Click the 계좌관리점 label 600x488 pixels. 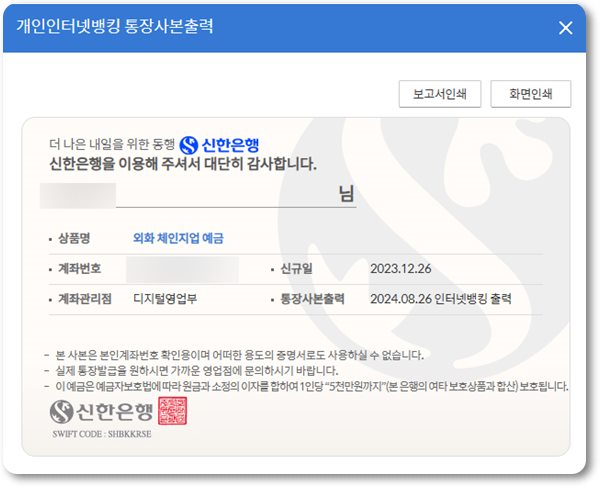[x=85, y=299]
